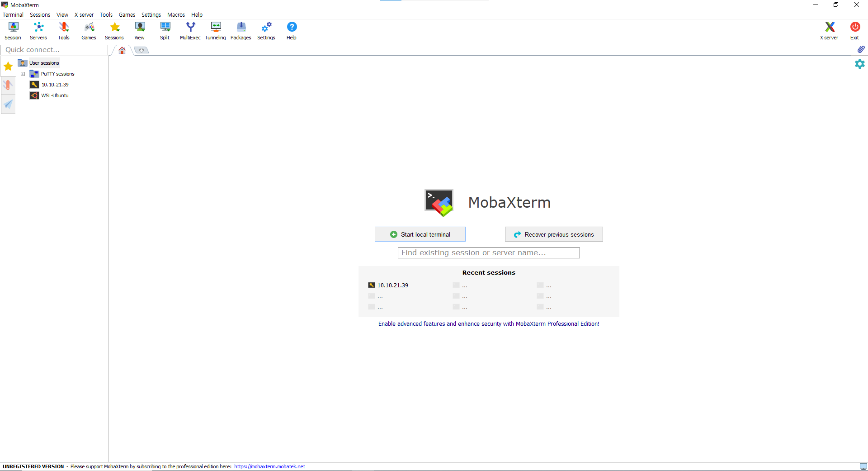Screen dimensions: 868x471
Task: Select the Split toolbar icon
Action: pos(165,31)
